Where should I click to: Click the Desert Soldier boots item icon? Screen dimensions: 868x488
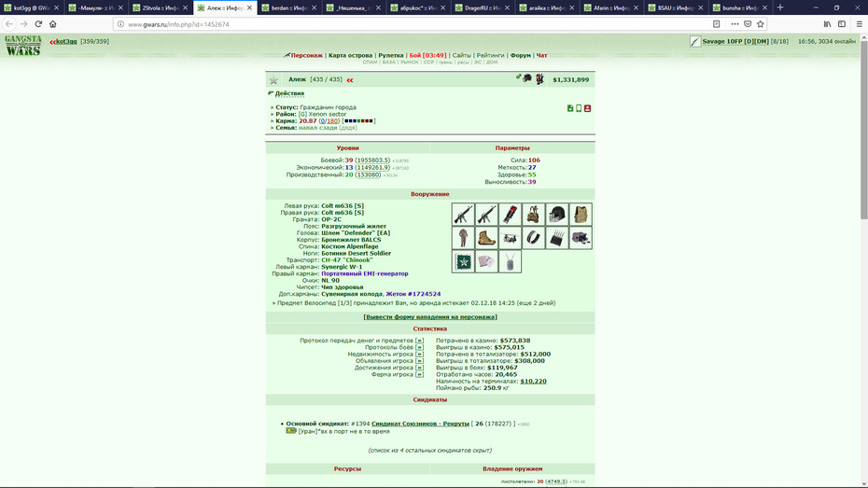pos(486,238)
